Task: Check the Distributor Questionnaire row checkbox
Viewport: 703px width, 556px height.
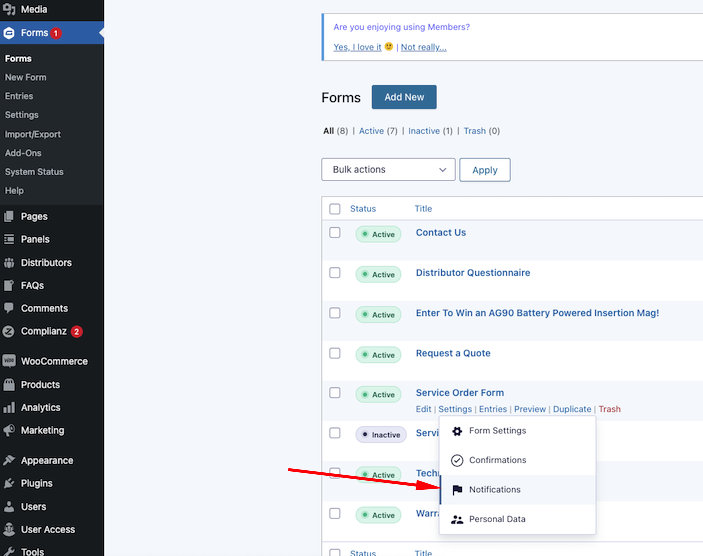Action: 335,273
